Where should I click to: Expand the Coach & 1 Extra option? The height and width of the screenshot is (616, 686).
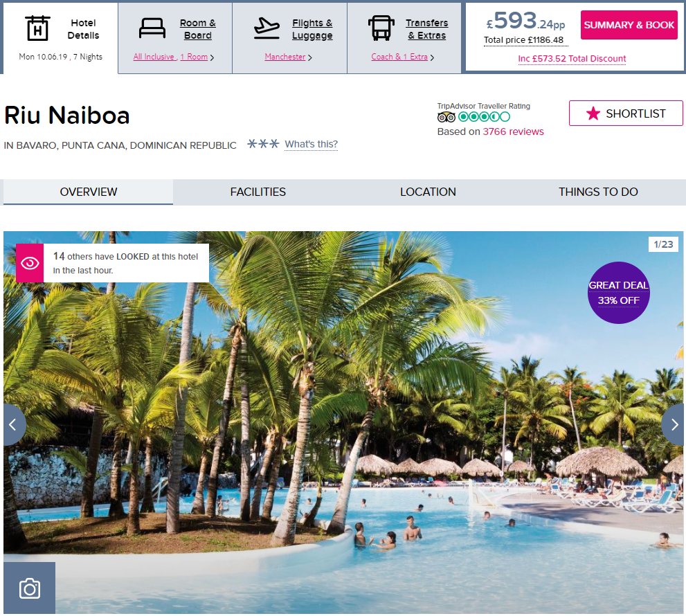tap(402, 57)
